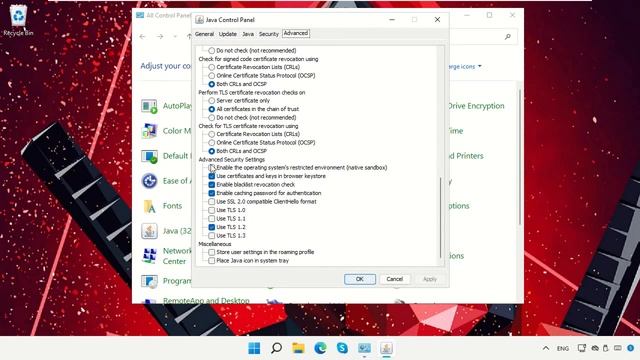Viewport: 640px width, 360px height.
Task: Select 'Do not check' under TLS revocation checks
Action: pyautogui.click(x=211, y=118)
